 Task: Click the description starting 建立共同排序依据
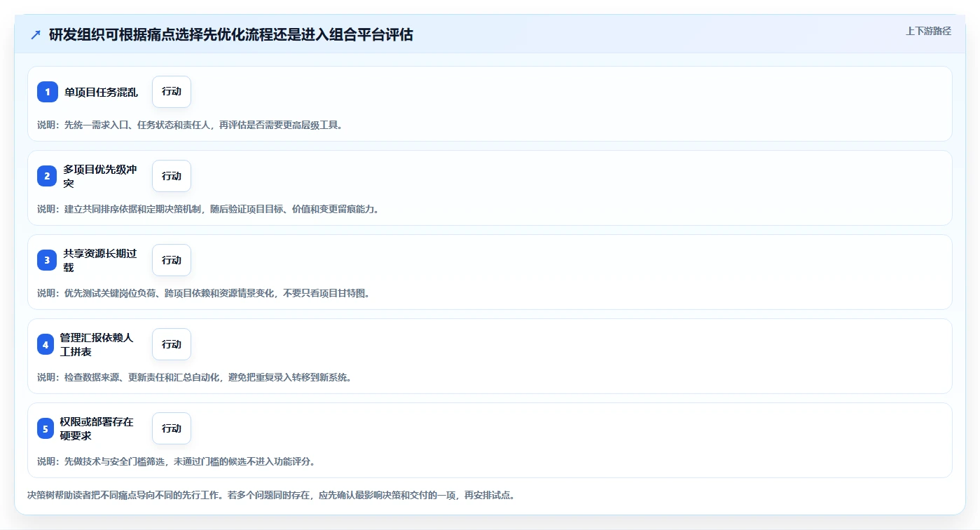[x=209, y=209]
